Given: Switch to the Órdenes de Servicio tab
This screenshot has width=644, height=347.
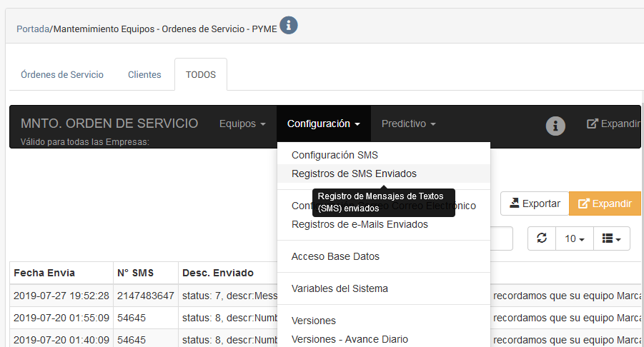Looking at the screenshot, I should [62, 74].
